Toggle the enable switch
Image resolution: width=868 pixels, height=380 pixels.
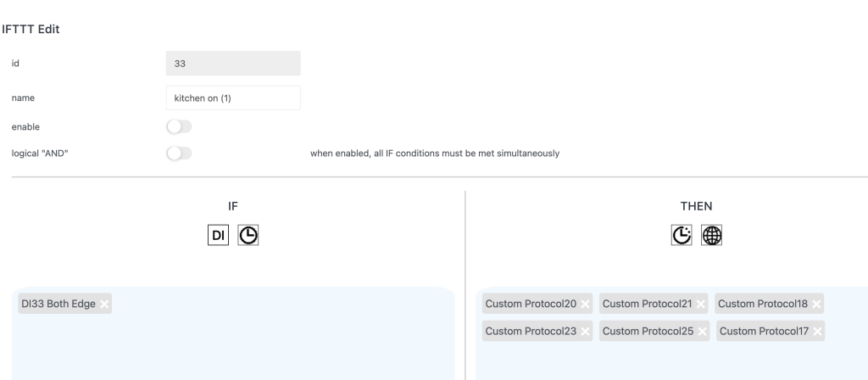pyautogui.click(x=180, y=126)
